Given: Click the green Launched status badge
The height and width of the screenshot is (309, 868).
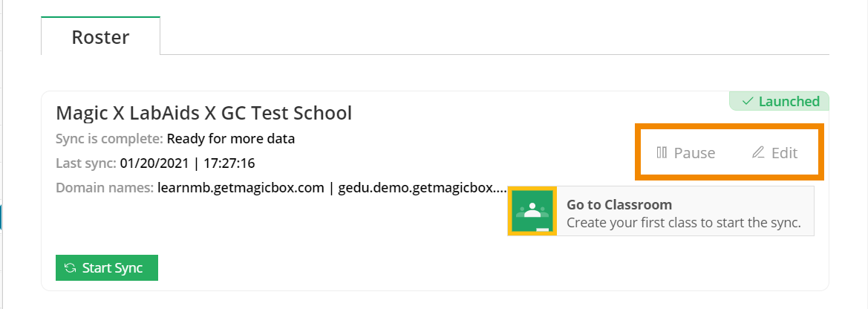Looking at the screenshot, I should [x=780, y=102].
